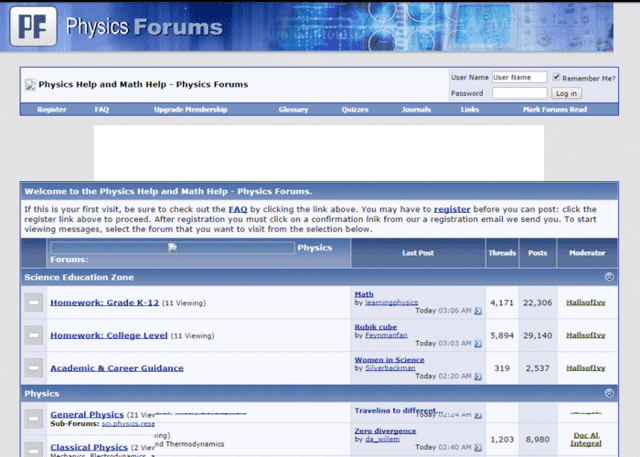640x457 pixels.
Task: Open the register link in welcome message
Action: [452, 209]
